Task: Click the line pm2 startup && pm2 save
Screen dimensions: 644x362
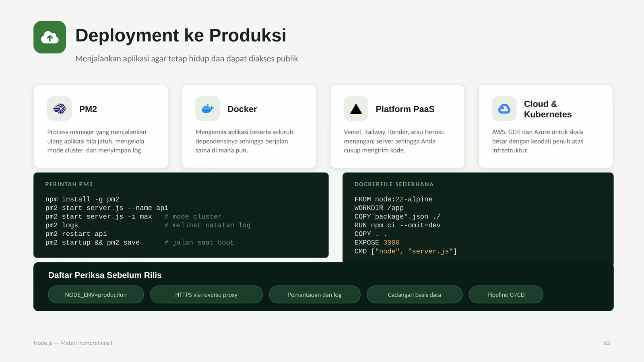Action: pyautogui.click(x=93, y=243)
